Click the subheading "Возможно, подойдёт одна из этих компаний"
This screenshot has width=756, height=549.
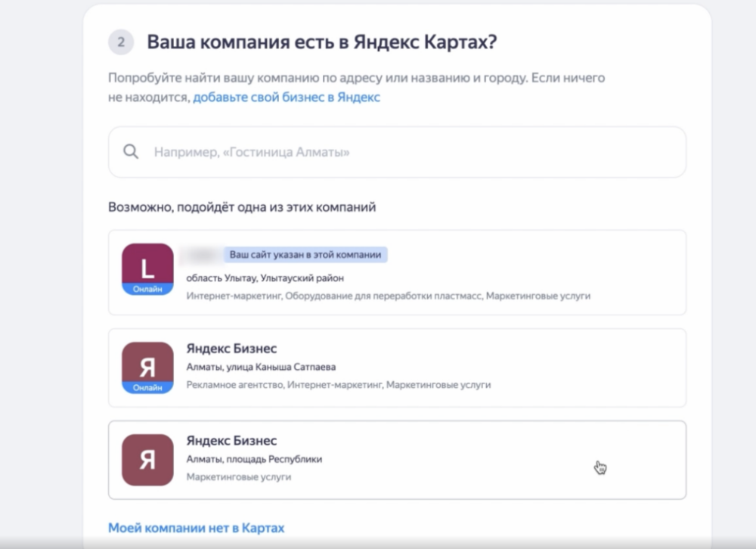pyautogui.click(x=242, y=207)
